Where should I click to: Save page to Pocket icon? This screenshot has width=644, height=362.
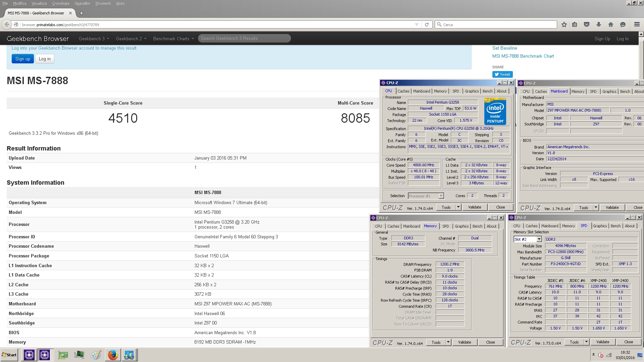587,24
